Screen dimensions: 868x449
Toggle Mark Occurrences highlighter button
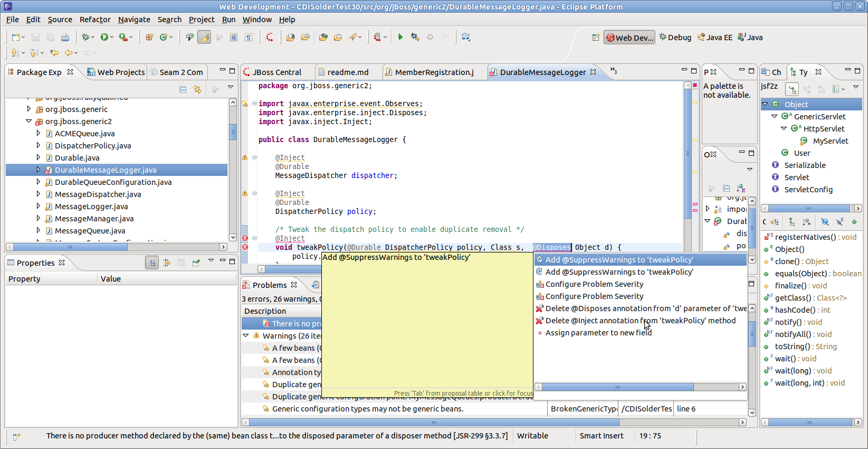point(204,37)
